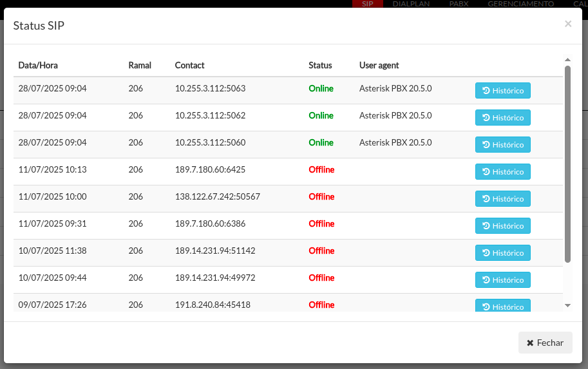Click history icon for 10.255.3.112:5060 row

tap(486, 144)
